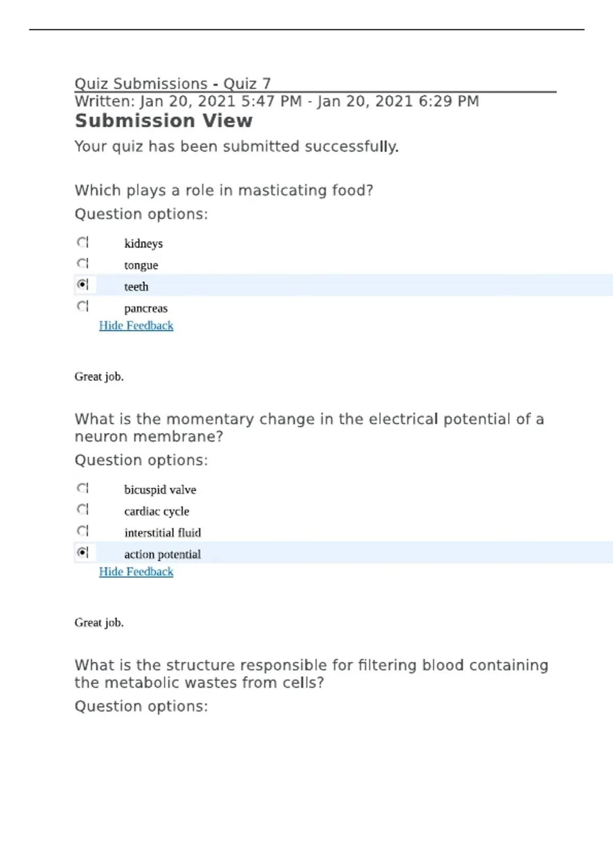Click the kidneys answer text
Screen dimensions: 613x868
click(144, 244)
